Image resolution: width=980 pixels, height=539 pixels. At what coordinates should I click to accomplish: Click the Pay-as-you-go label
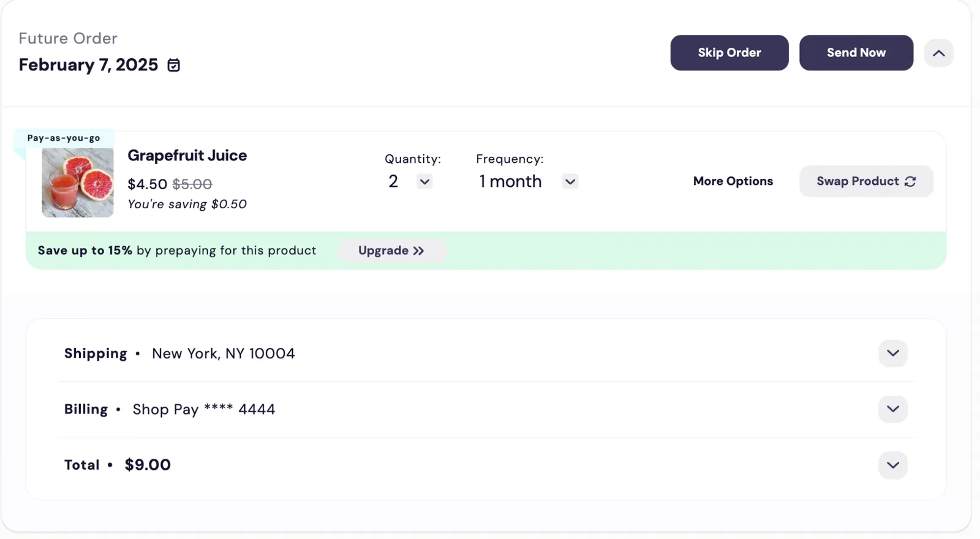coord(64,138)
